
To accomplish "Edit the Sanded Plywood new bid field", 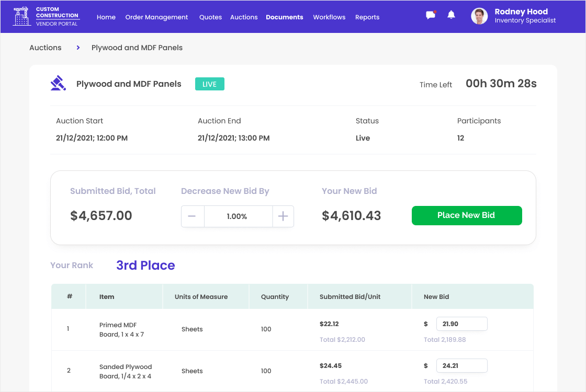I will (x=461, y=366).
